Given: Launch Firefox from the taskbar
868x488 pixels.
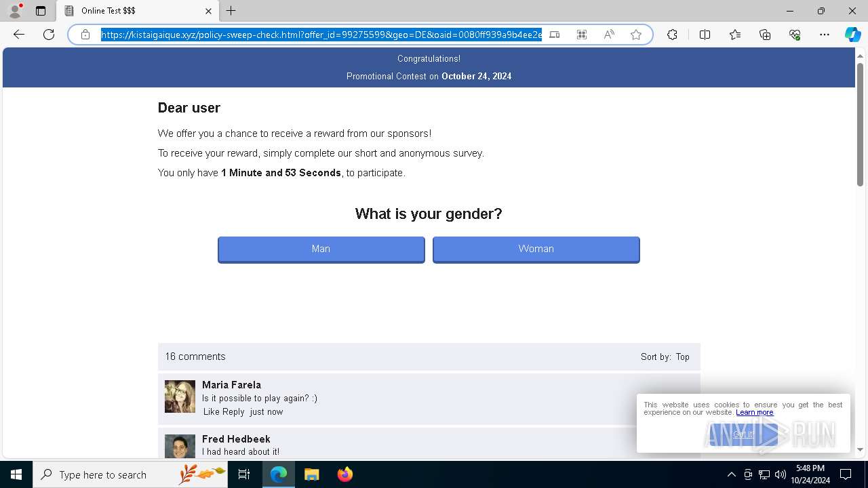Looking at the screenshot, I should (x=344, y=474).
